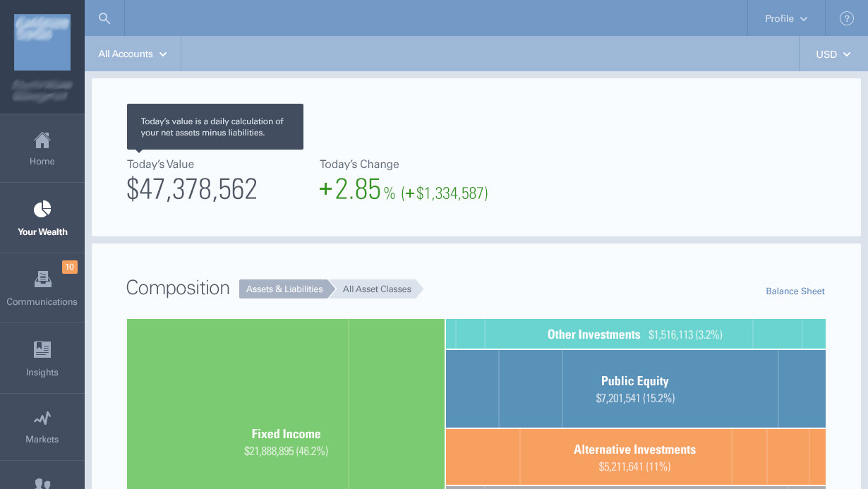Open Markets pulse chart icon
Screen dimensions: 868x489
tap(42, 418)
